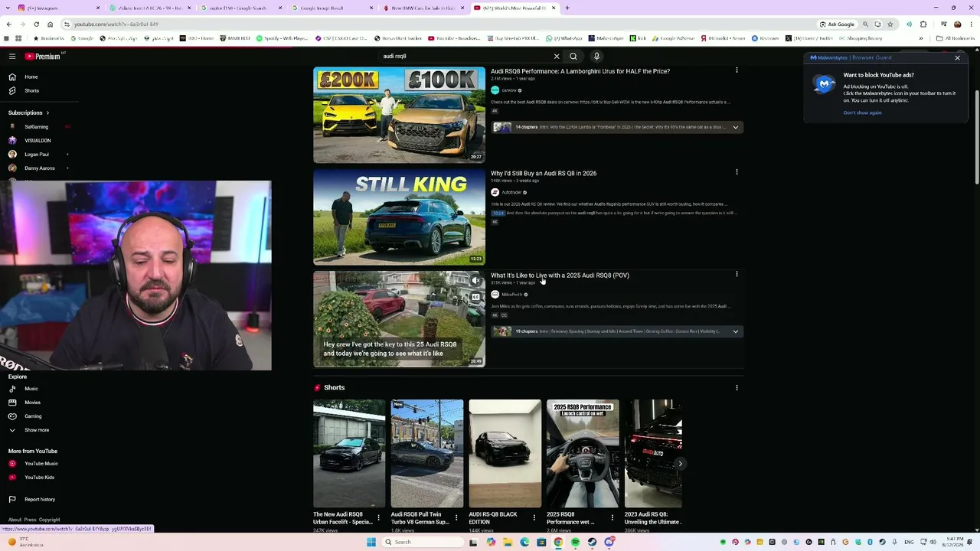
Task: Go to Home in YouTube sidebar
Action: click(x=31, y=77)
